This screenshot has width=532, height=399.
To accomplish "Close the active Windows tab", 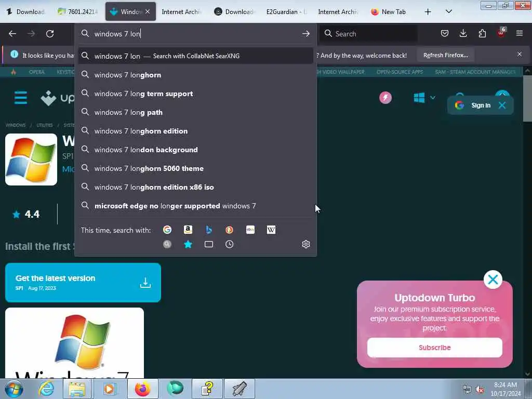I will tap(148, 11).
